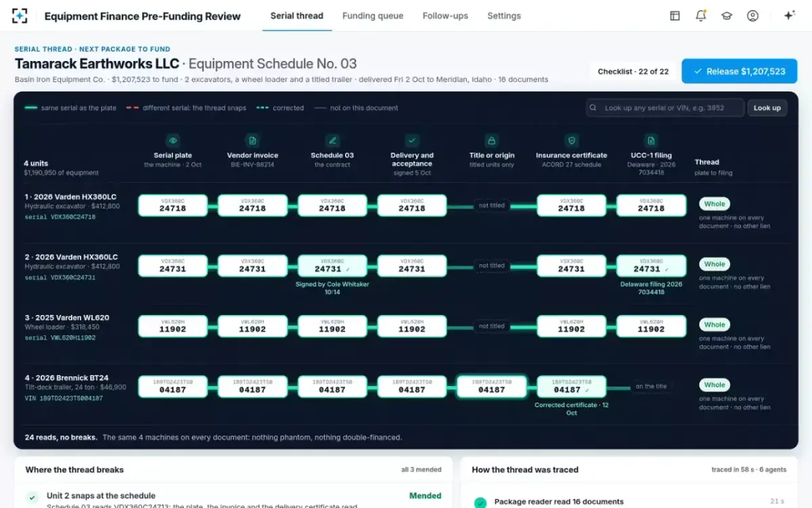The width and height of the screenshot is (812, 508).
Task: Select unit 4 title cell 04187
Action: click(492, 386)
